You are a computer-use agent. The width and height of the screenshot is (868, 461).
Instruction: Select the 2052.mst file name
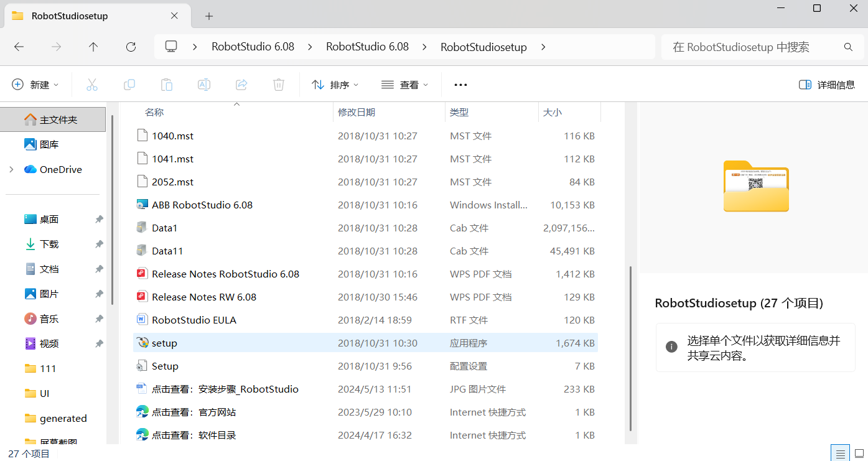click(x=172, y=182)
